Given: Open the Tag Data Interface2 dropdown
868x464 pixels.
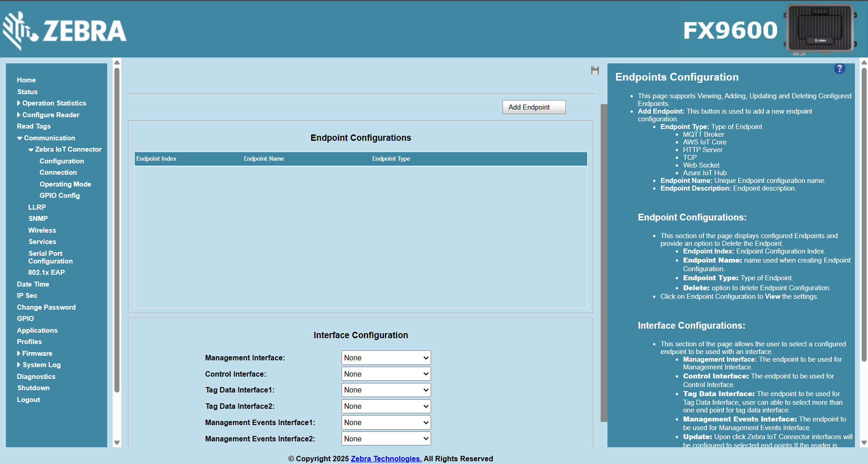Looking at the screenshot, I should [x=386, y=406].
